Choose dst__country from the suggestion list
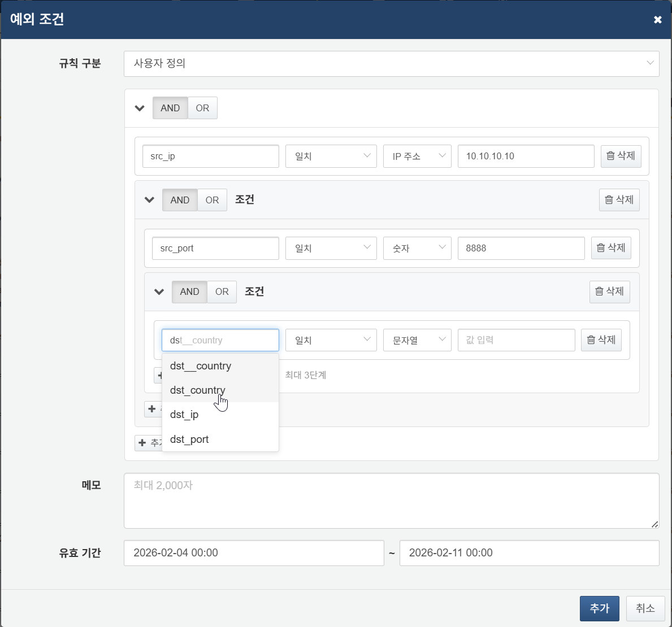 coord(220,366)
